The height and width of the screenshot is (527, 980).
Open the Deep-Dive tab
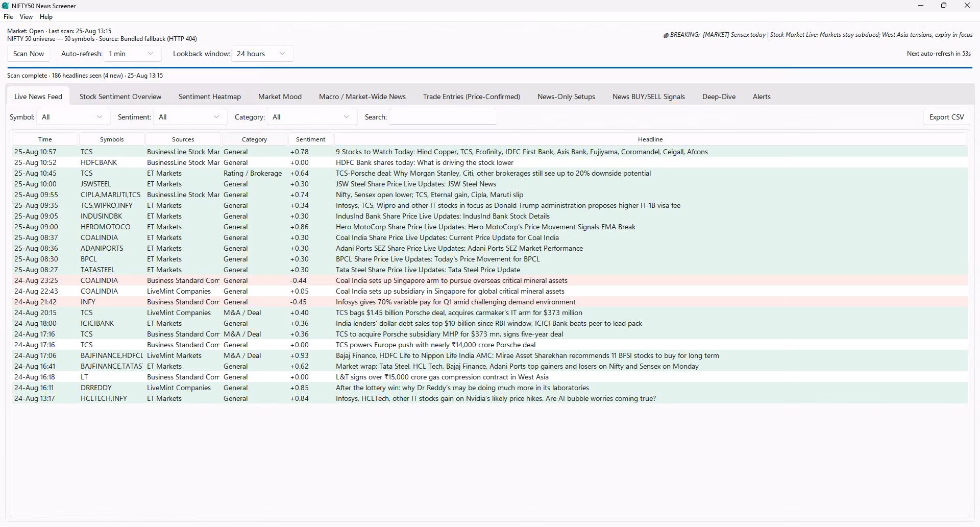click(x=719, y=97)
